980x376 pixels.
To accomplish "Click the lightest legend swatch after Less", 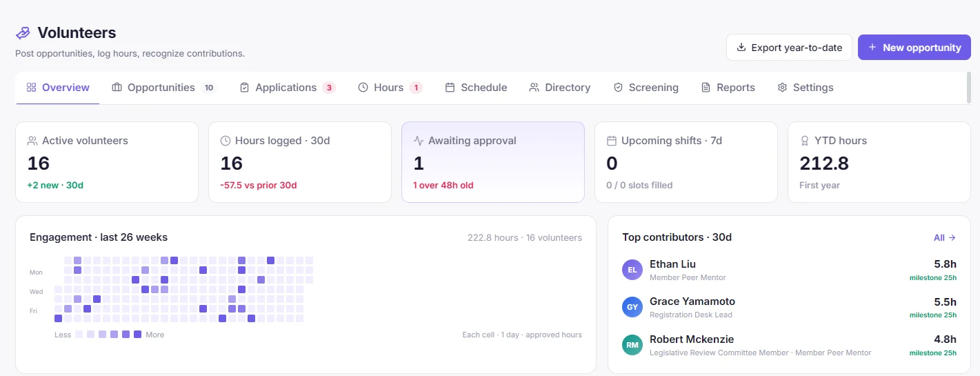I will [x=79, y=334].
